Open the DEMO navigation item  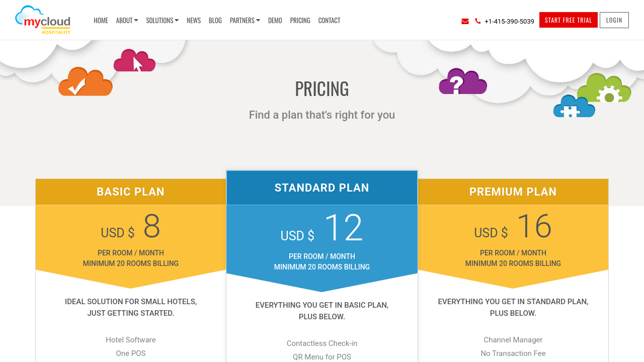point(275,20)
